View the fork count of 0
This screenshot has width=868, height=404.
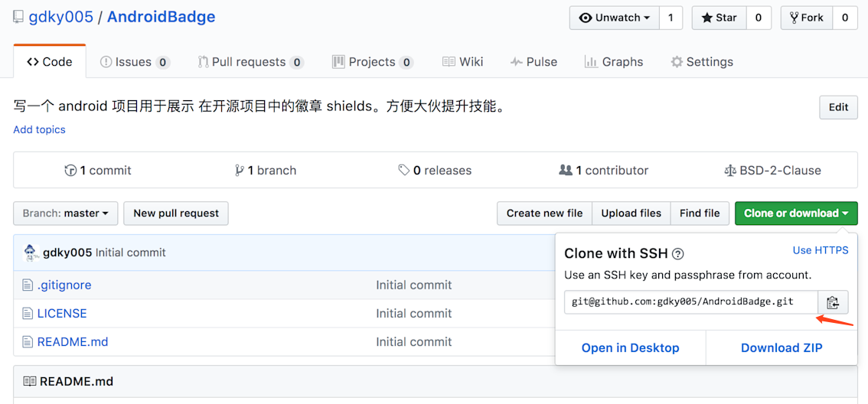(x=845, y=18)
